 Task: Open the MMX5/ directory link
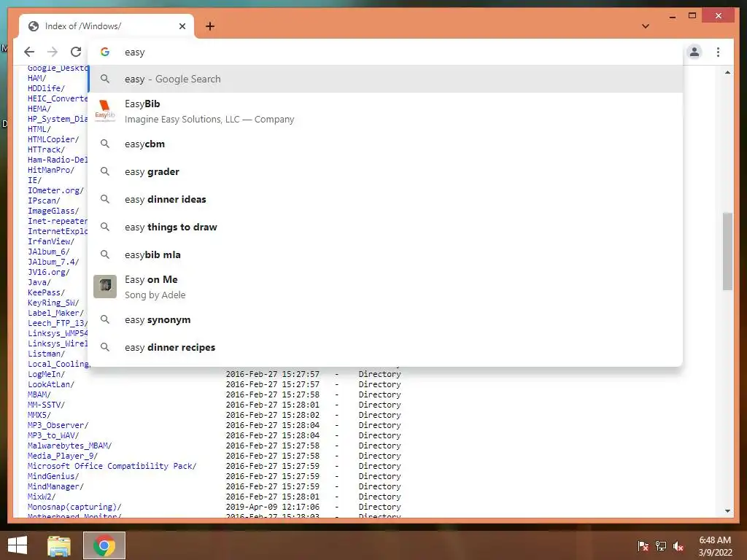pos(39,415)
